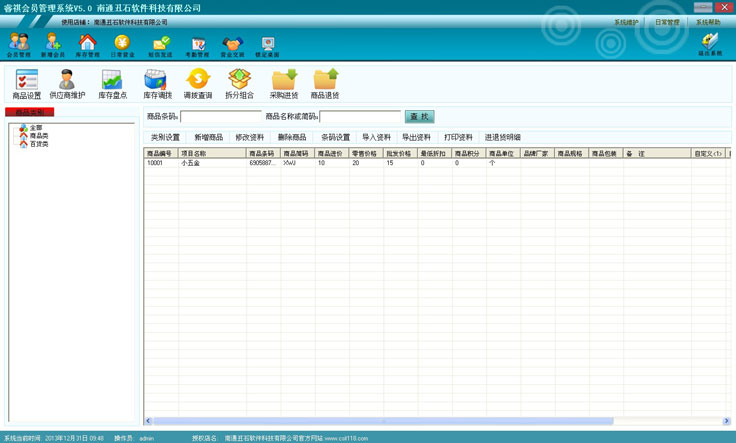Click horizontal scrollbar thumb under the table
736x443 pixels.
pos(383,421)
